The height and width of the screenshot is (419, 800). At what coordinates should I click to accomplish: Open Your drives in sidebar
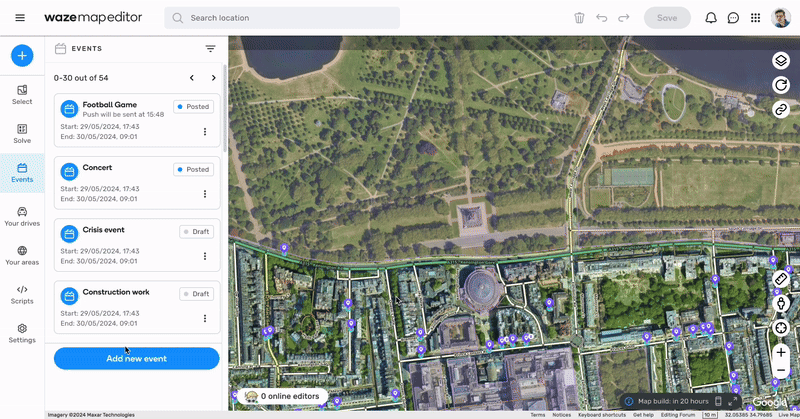pyautogui.click(x=22, y=217)
